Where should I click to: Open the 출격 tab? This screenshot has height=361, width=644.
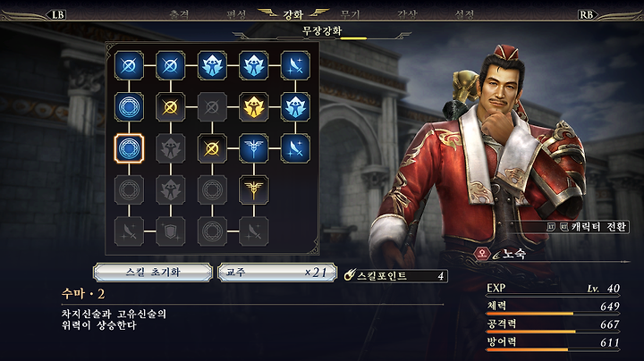point(179,15)
